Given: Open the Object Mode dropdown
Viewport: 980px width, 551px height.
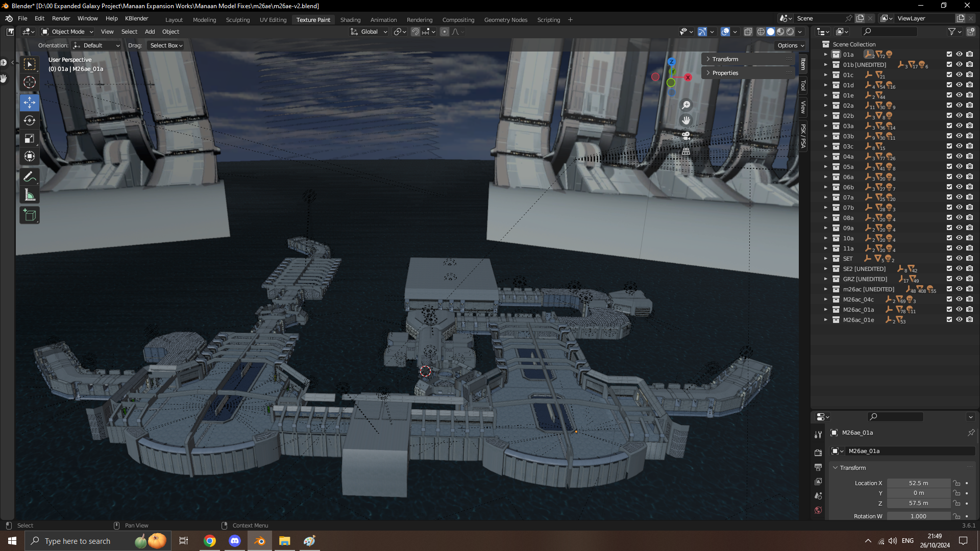Looking at the screenshot, I should (x=67, y=32).
